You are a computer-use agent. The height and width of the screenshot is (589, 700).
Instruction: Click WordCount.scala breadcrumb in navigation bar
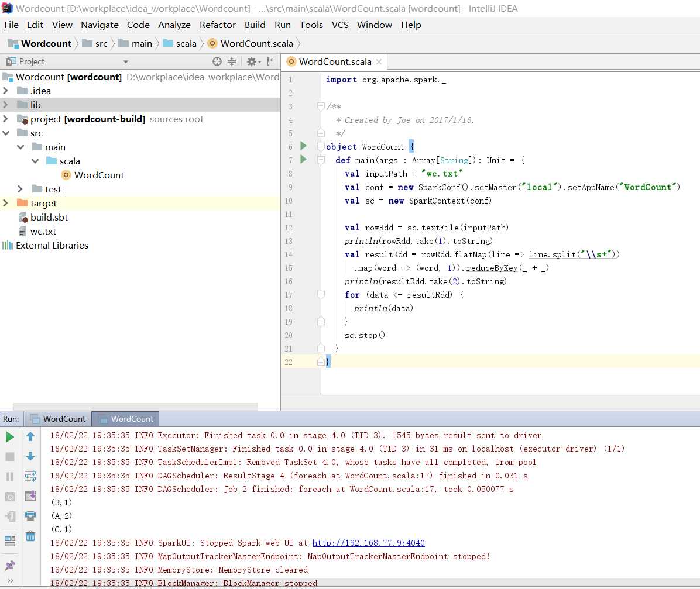pyautogui.click(x=251, y=43)
